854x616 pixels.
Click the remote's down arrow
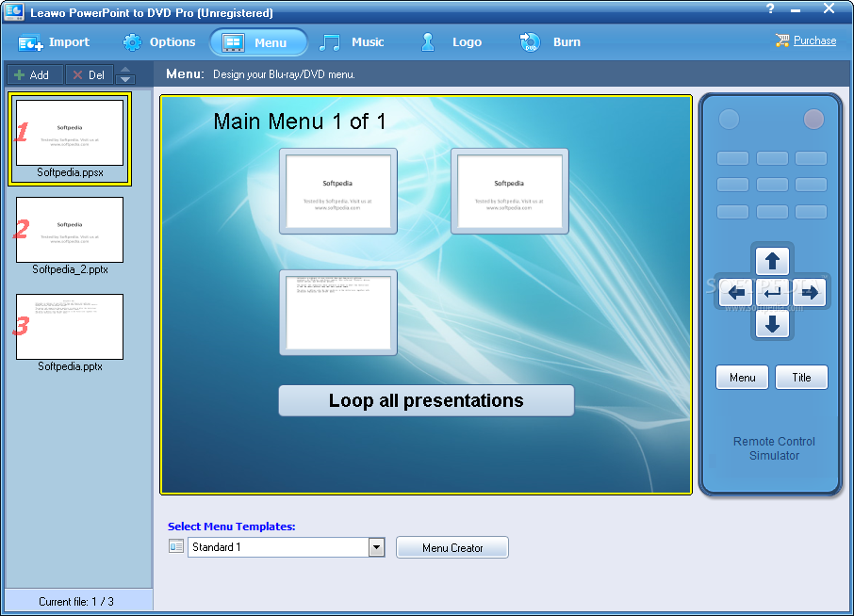[772, 325]
